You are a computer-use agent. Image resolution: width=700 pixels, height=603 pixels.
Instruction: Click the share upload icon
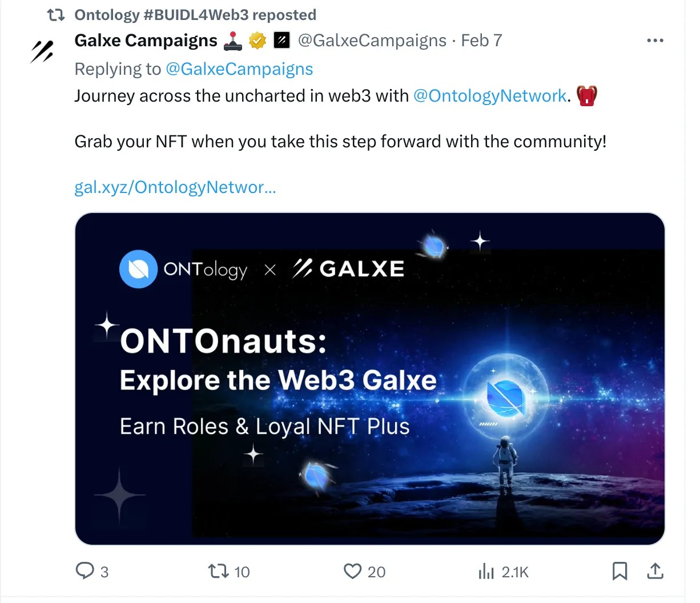655,571
